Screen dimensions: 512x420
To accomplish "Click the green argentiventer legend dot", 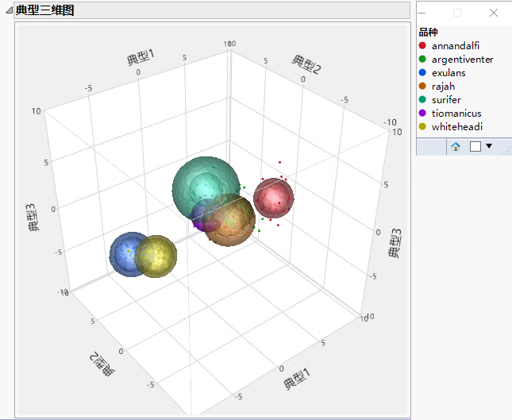I will pyautogui.click(x=422, y=60).
